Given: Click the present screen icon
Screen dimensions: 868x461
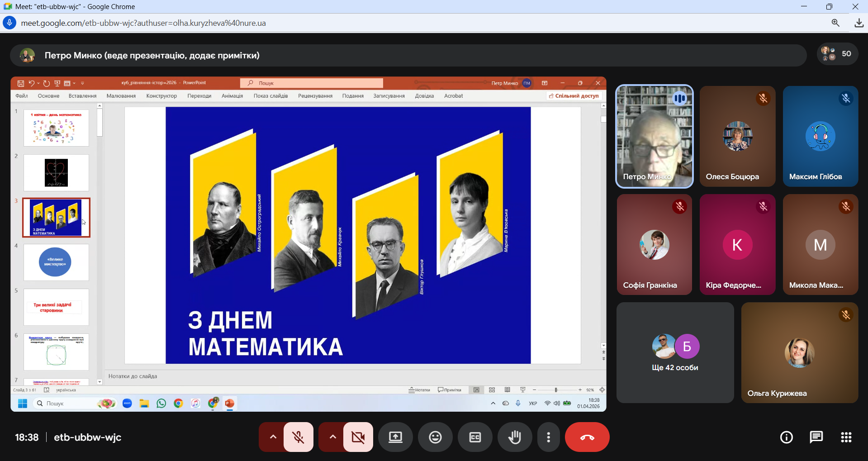Looking at the screenshot, I should [x=395, y=437].
